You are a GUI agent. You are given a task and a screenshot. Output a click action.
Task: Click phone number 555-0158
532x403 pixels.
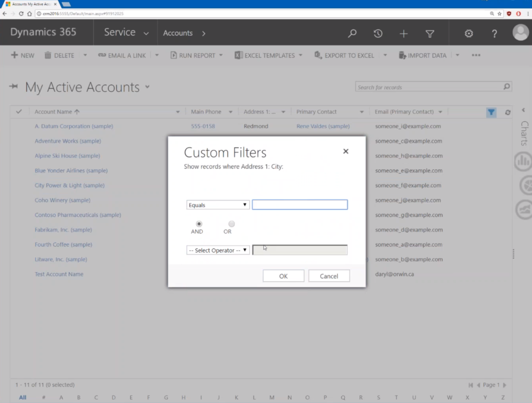[x=203, y=126]
